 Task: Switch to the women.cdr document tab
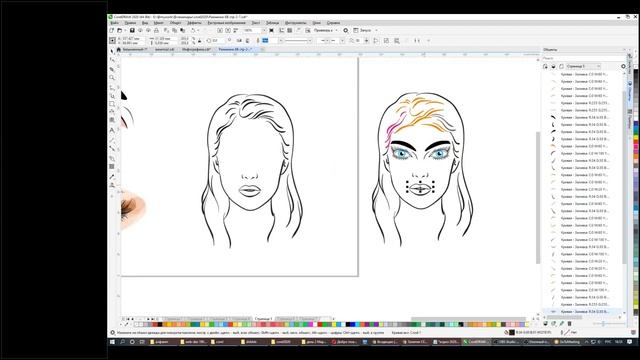[164, 49]
